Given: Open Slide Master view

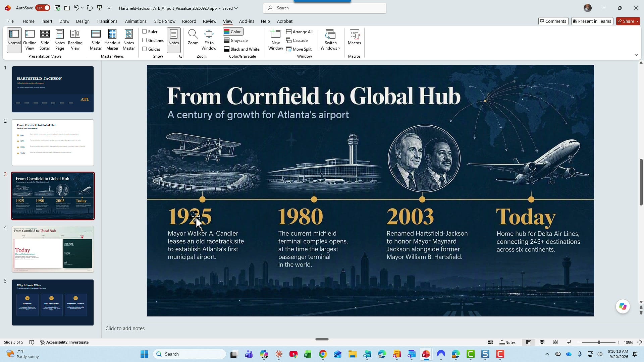Looking at the screenshot, I should [x=96, y=40].
